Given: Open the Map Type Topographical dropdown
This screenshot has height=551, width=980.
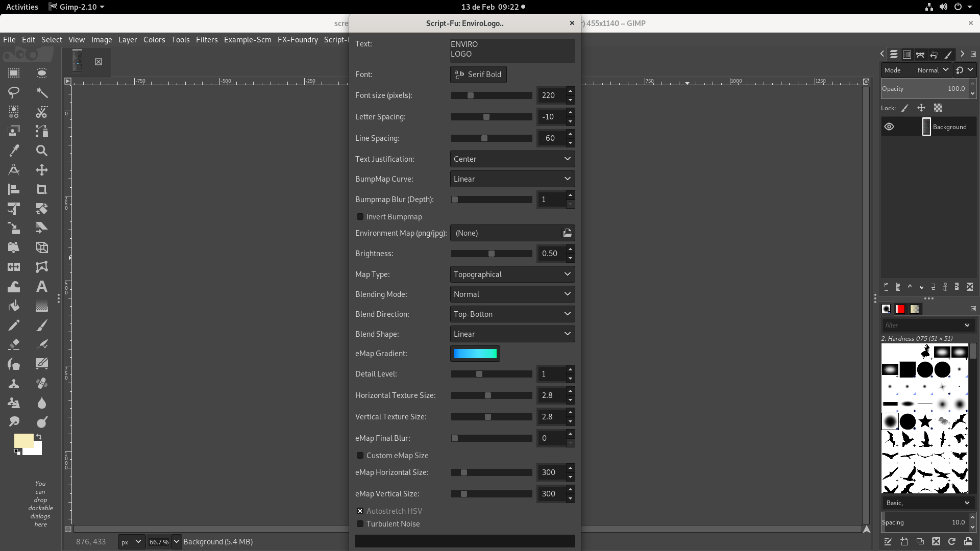Looking at the screenshot, I should (x=512, y=274).
